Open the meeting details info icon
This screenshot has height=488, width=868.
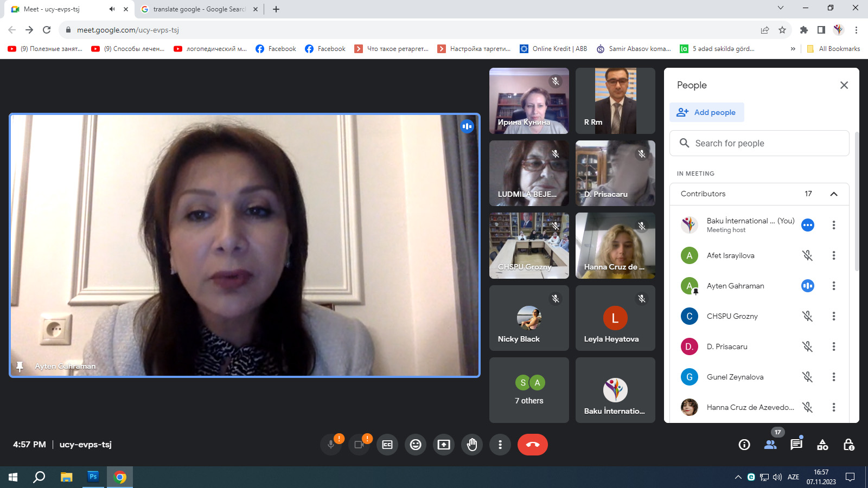pos(744,445)
